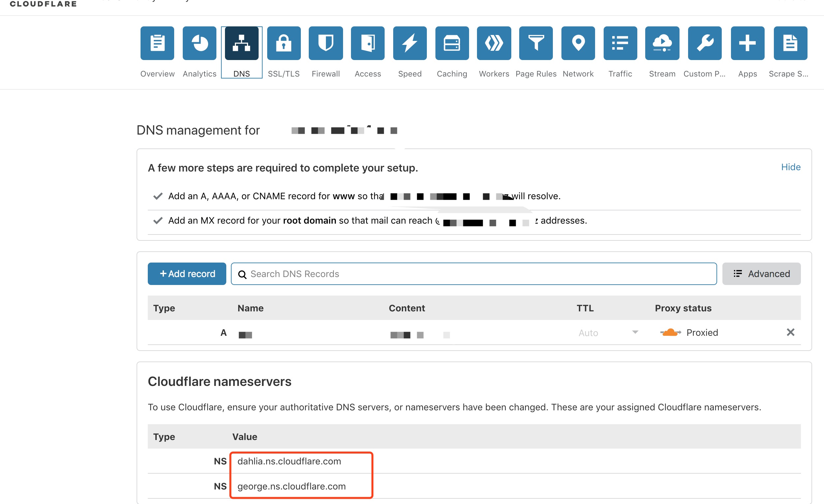Click the TTL column header
Viewport: 824px width, 504px height.
pyautogui.click(x=585, y=308)
